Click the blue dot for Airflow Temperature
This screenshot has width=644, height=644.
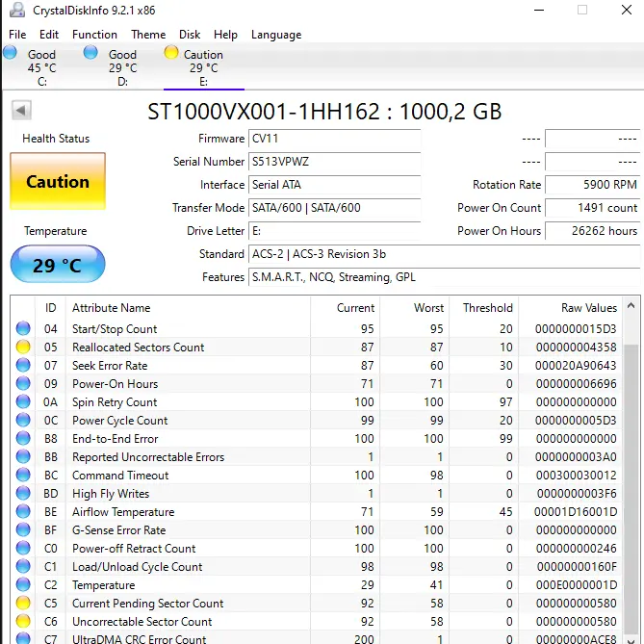click(23, 511)
